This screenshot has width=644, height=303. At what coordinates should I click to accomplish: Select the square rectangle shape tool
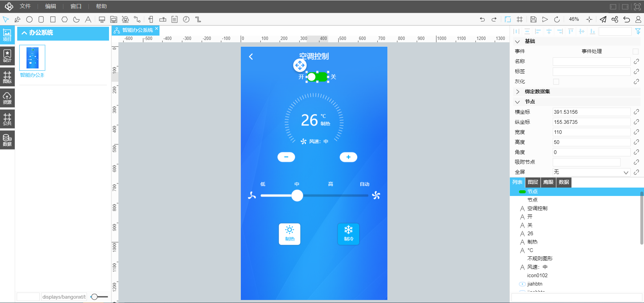[x=53, y=19]
